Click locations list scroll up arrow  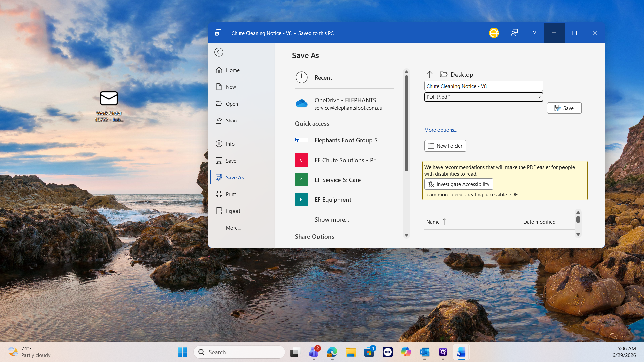pyautogui.click(x=406, y=72)
